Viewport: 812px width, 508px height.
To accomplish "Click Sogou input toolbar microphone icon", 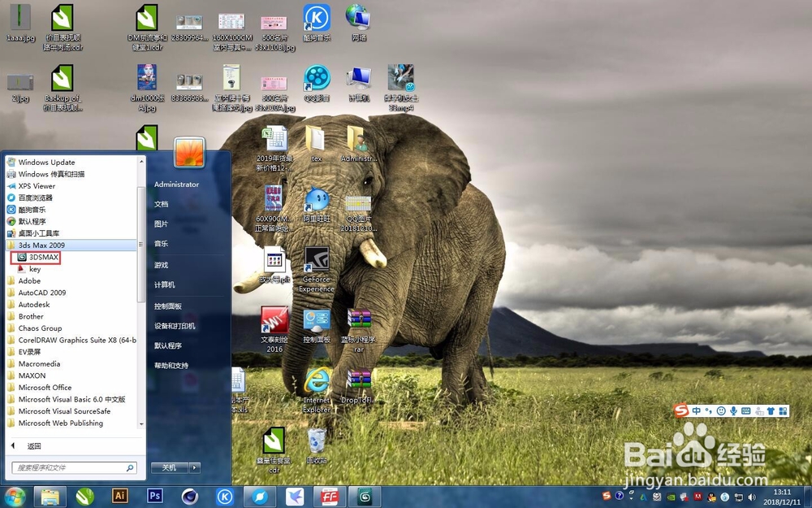I will 733,411.
